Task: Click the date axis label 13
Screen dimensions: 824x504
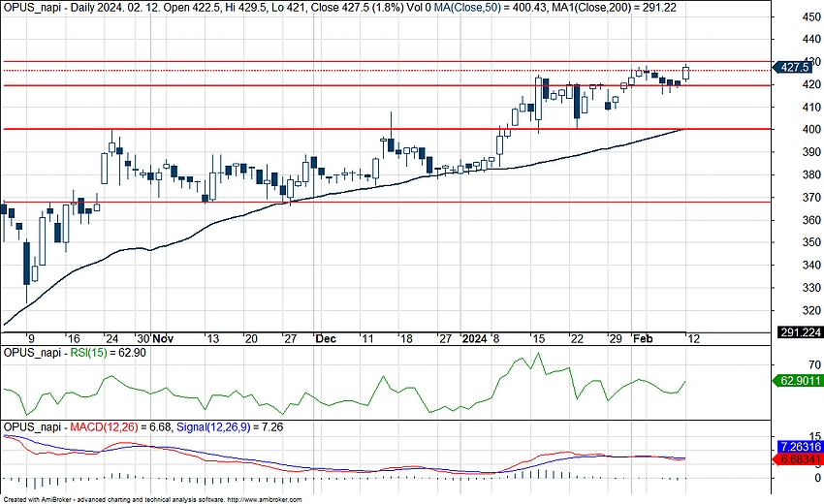Action: coord(212,339)
